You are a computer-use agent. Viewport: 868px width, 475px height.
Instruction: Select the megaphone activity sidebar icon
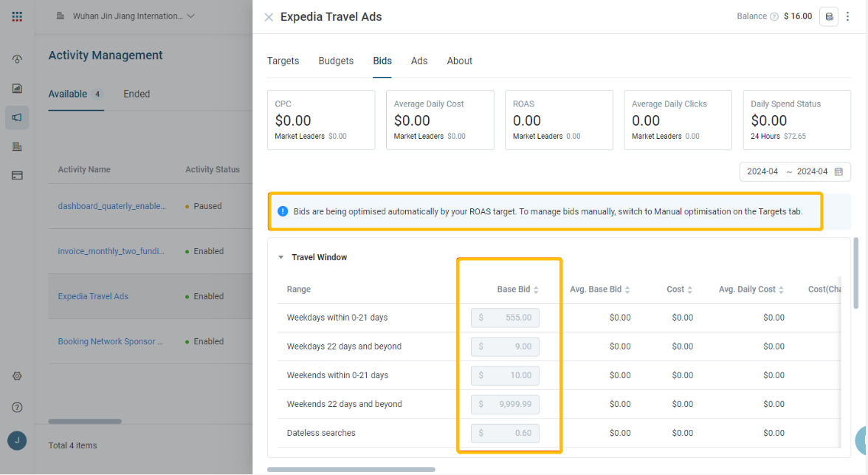click(x=17, y=117)
